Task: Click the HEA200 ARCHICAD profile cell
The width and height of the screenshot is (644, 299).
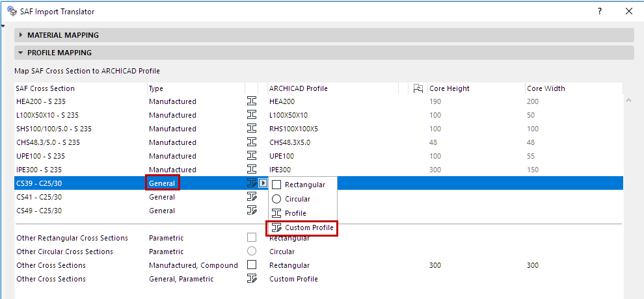Action: pos(282,101)
